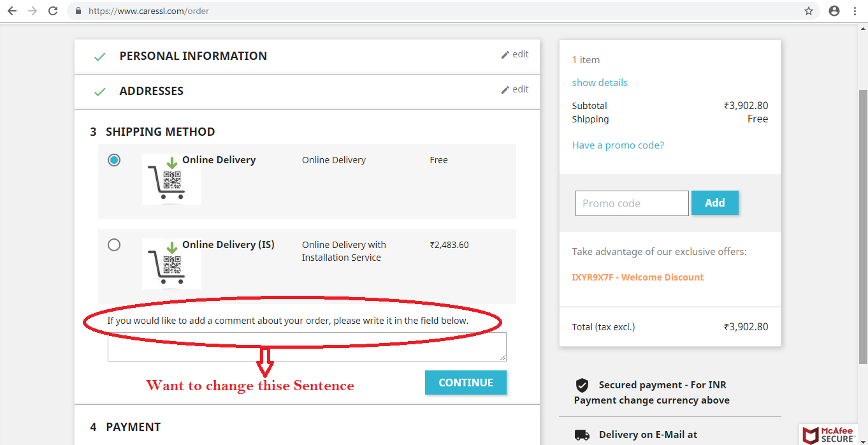Reload the page with the refresh icon

(53, 11)
